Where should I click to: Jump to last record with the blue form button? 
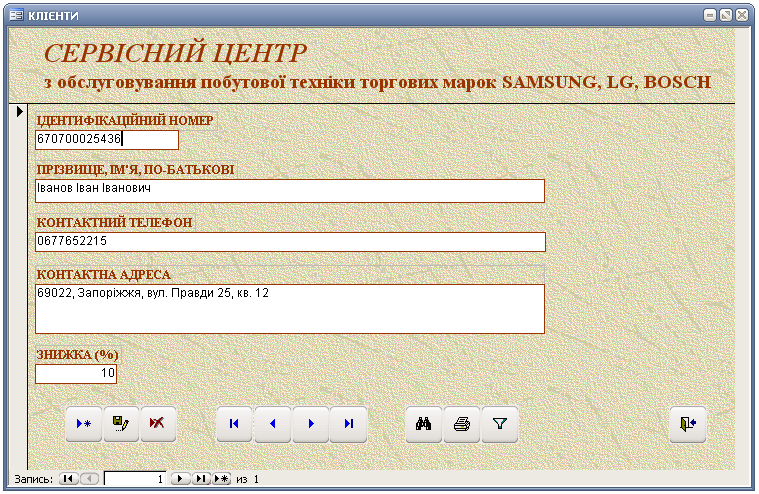click(x=348, y=424)
